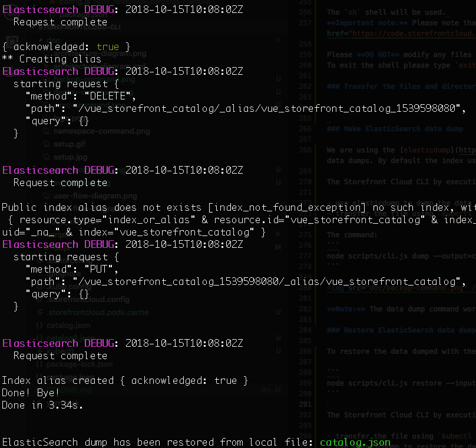
Task: Click 'To restore the data dumped with' line
Action: [401, 351]
